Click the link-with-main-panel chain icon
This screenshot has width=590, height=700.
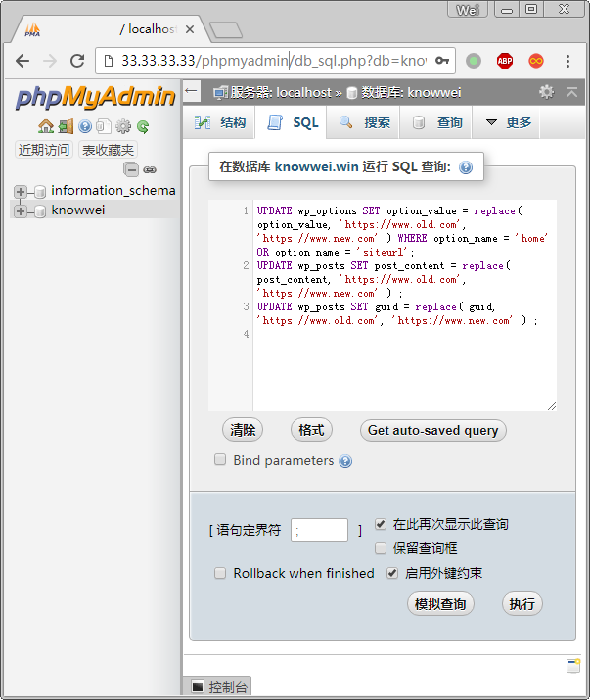[150, 170]
